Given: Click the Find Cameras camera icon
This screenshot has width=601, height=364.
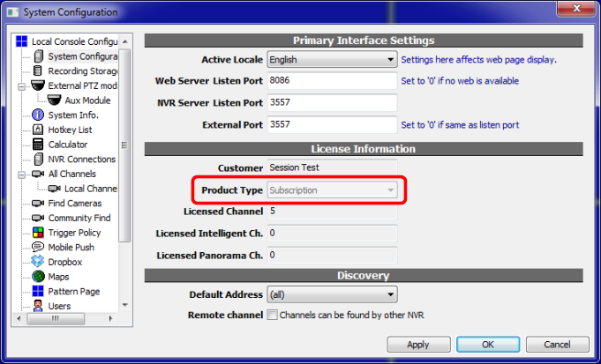Looking at the screenshot, I should point(38,204).
